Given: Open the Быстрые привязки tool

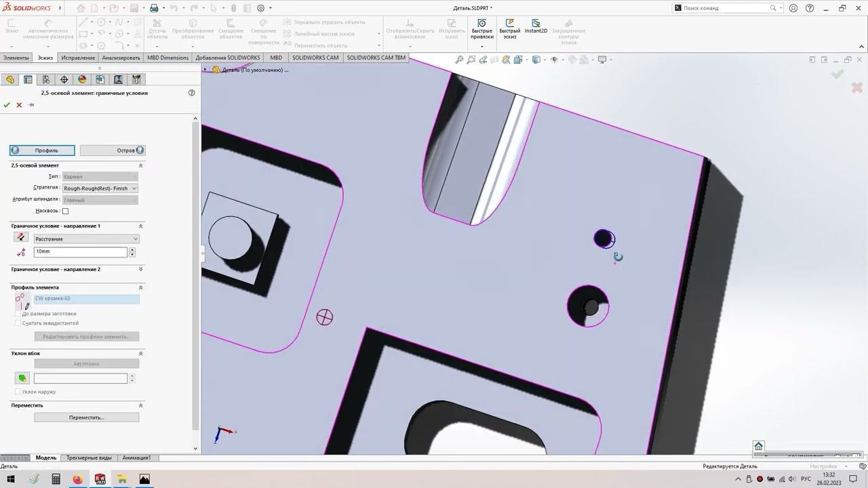Looking at the screenshot, I should coord(481,27).
